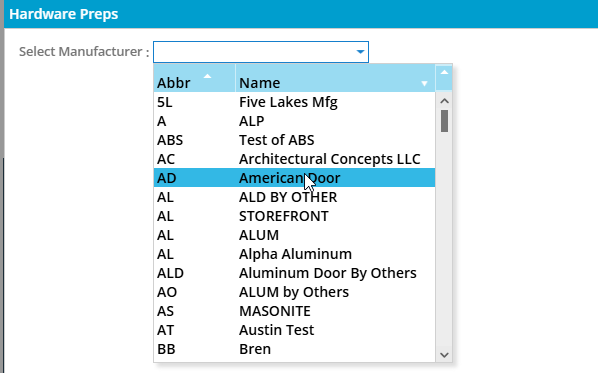The width and height of the screenshot is (598, 373).
Task: Click the scrollbar up arrow
Action: pos(444,101)
